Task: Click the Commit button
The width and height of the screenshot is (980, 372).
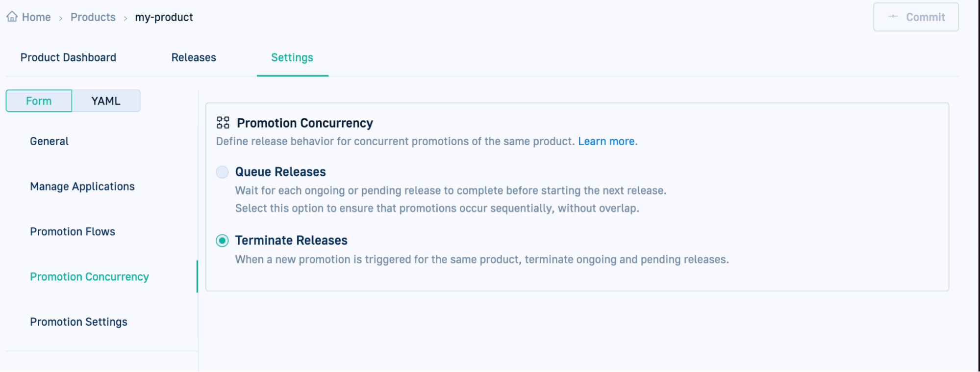Action: [924, 16]
